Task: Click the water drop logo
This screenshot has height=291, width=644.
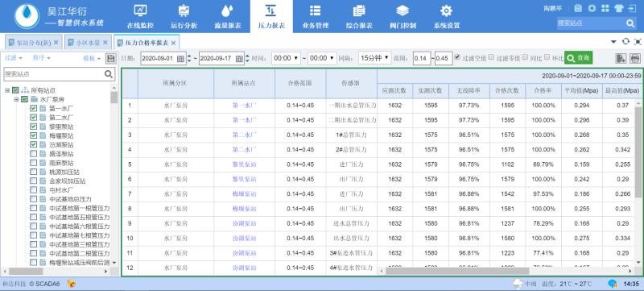Action: 27,15
